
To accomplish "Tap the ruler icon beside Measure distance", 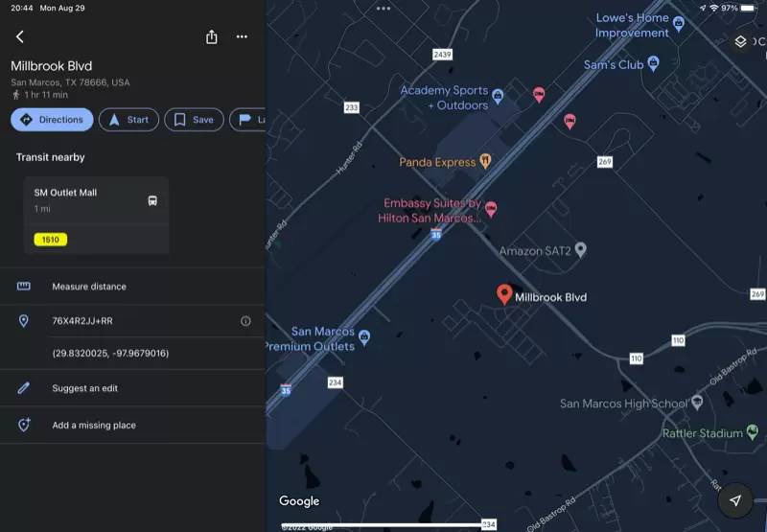I will point(23,286).
